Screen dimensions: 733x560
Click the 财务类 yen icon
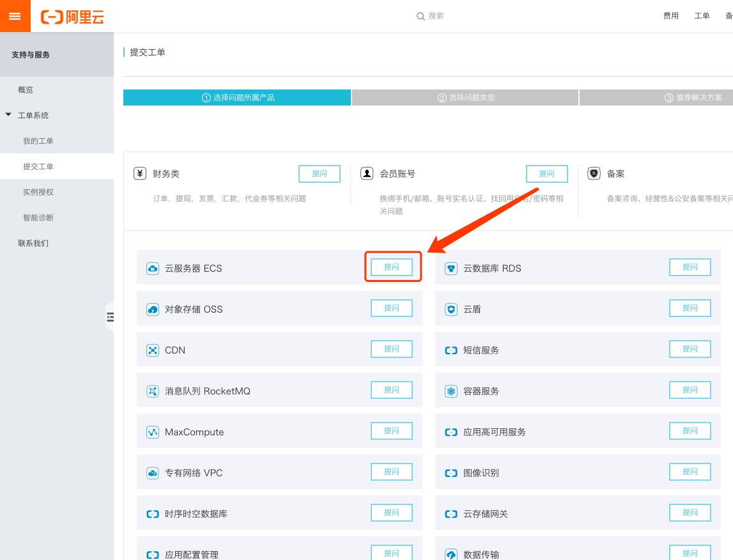[x=140, y=173]
